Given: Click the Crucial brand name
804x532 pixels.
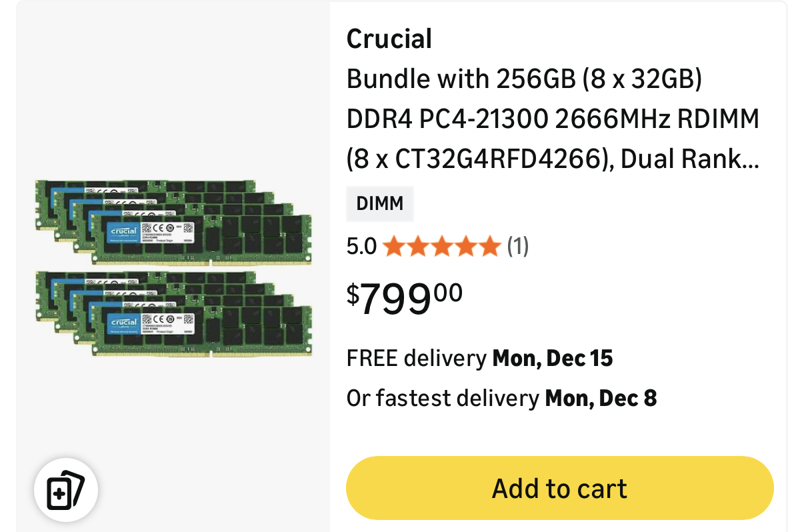Looking at the screenshot, I should tap(389, 39).
